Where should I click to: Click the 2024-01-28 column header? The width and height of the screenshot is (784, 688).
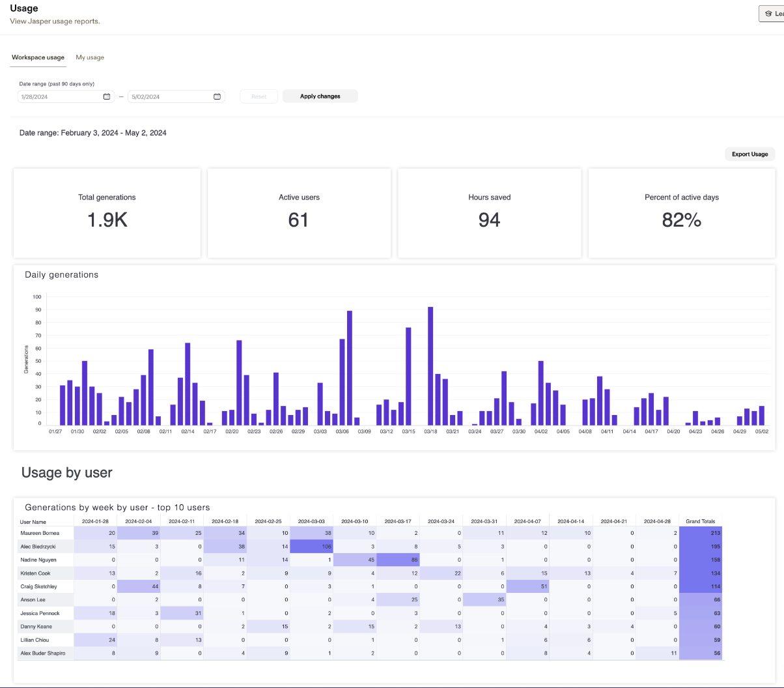point(95,521)
